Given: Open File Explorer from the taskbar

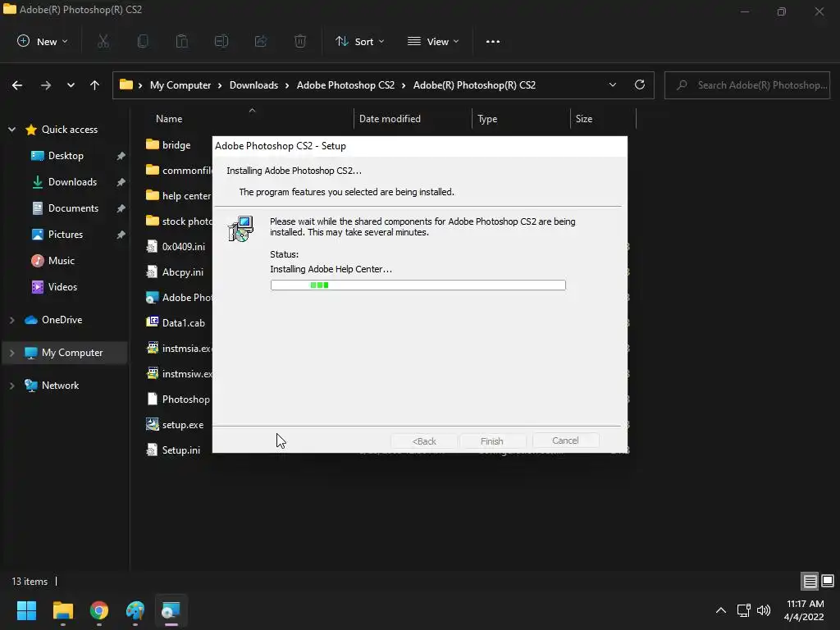Looking at the screenshot, I should click(x=62, y=610).
